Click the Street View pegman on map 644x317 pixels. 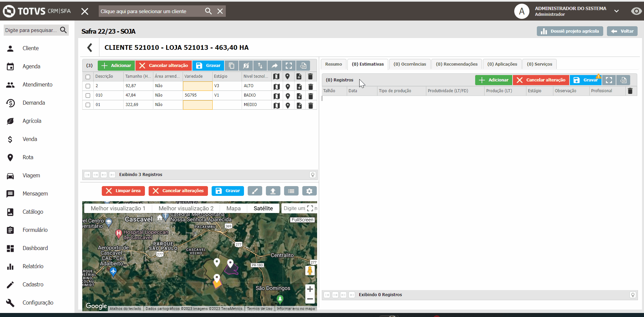310,271
